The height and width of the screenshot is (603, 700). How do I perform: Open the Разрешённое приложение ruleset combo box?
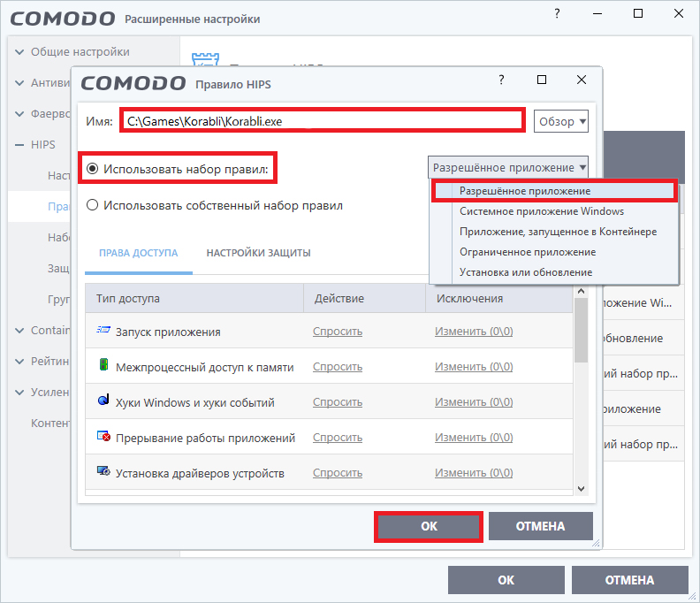(508, 167)
